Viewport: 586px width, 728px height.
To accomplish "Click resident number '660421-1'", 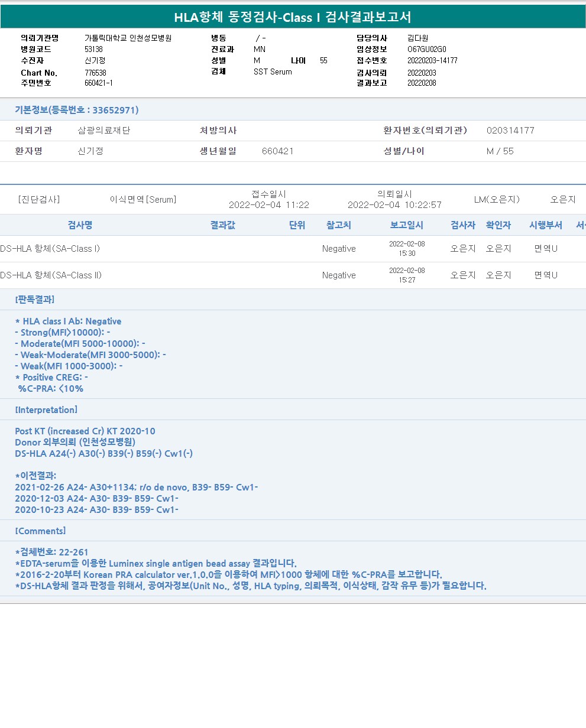I will [x=98, y=83].
